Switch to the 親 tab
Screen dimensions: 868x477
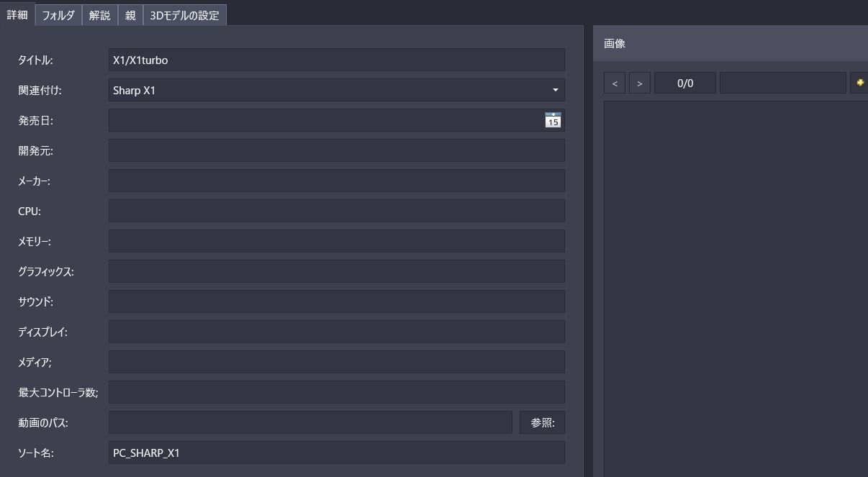130,15
